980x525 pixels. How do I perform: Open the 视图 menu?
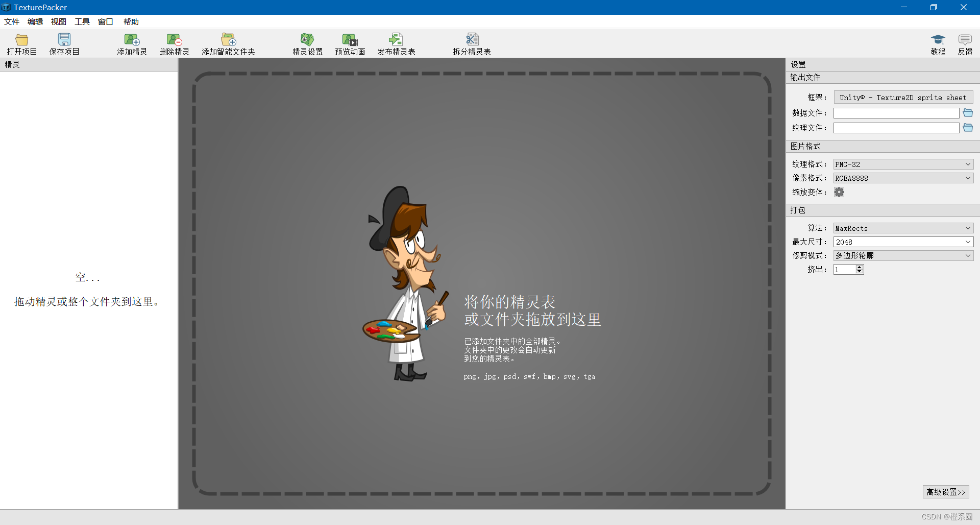click(x=59, y=21)
